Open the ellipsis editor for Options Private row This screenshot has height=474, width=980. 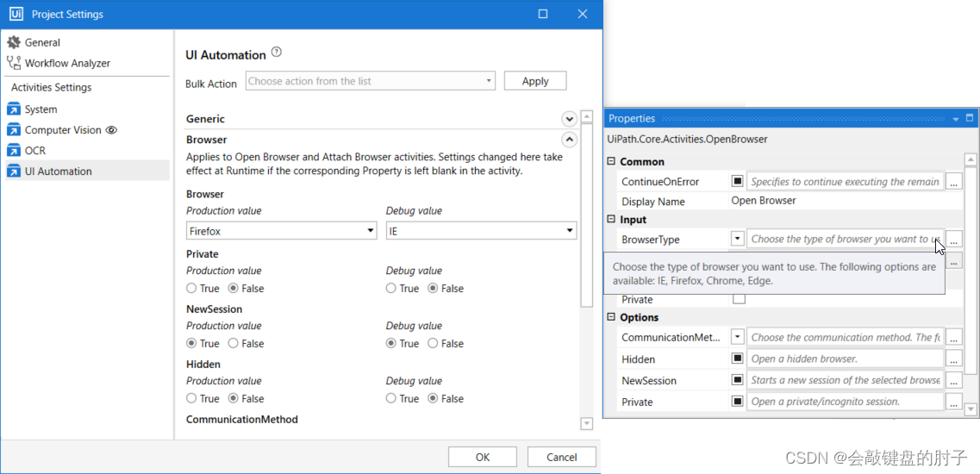pyautogui.click(x=954, y=402)
